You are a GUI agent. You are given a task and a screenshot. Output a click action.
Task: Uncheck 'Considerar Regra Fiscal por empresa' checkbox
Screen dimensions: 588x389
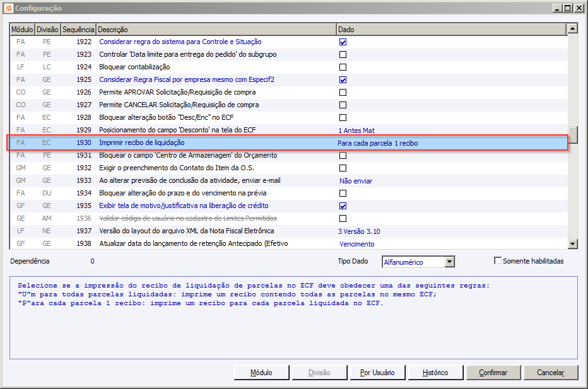tap(343, 80)
